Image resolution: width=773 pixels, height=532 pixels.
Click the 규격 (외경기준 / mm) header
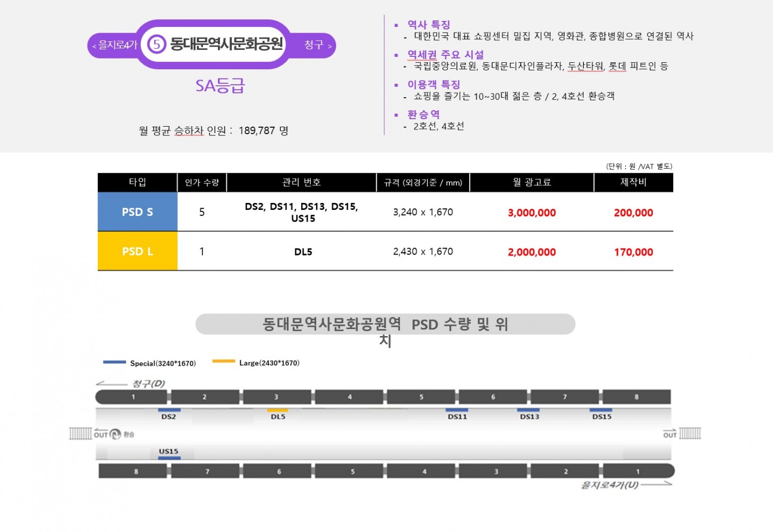(x=423, y=182)
